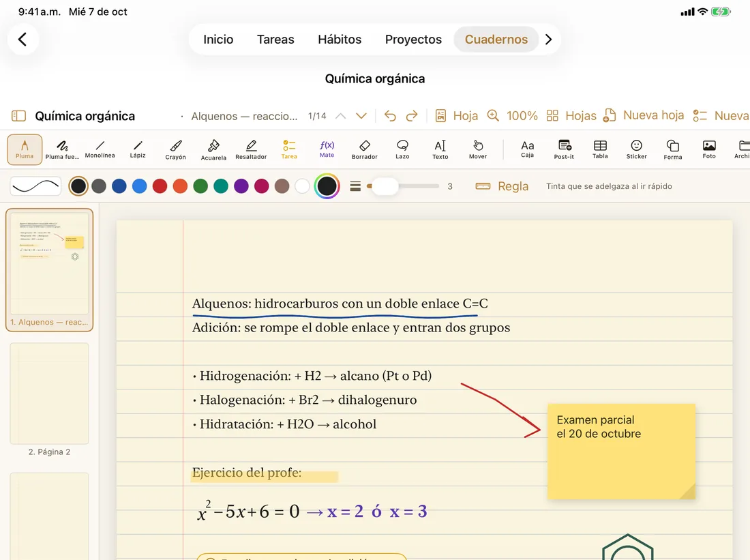The image size is (750, 560).
Task: Click the Alquenos — reaccio... page title
Action: point(244,117)
